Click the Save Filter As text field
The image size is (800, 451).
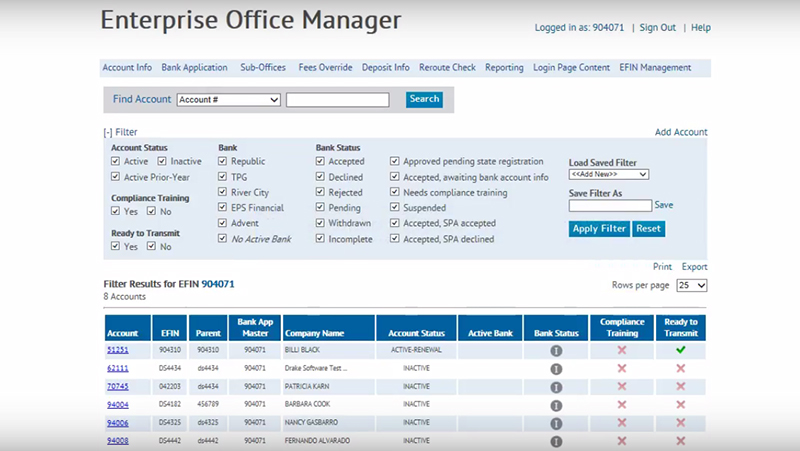coord(610,205)
